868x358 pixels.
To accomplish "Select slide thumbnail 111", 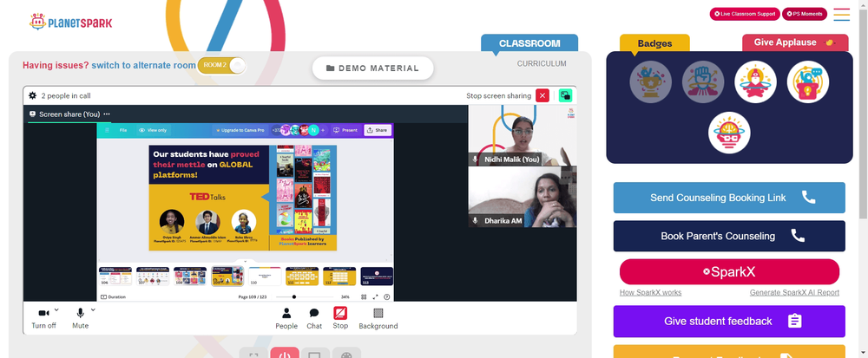I will pos(302,276).
